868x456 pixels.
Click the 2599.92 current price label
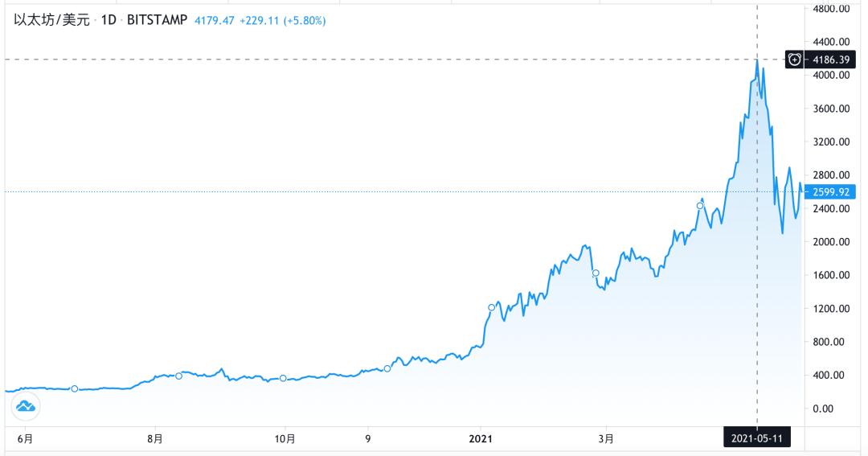831,192
